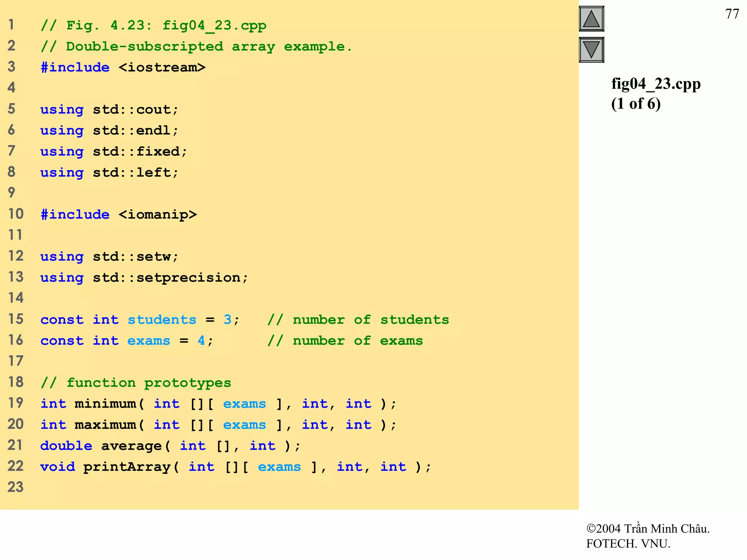Click line number 23
The image size is (747, 560).
16,487
